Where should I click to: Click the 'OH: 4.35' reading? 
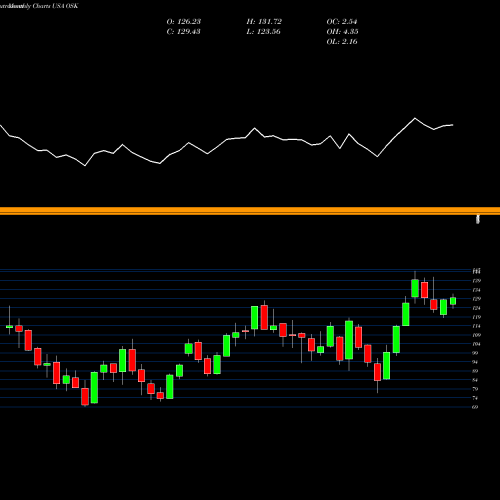[342, 32]
